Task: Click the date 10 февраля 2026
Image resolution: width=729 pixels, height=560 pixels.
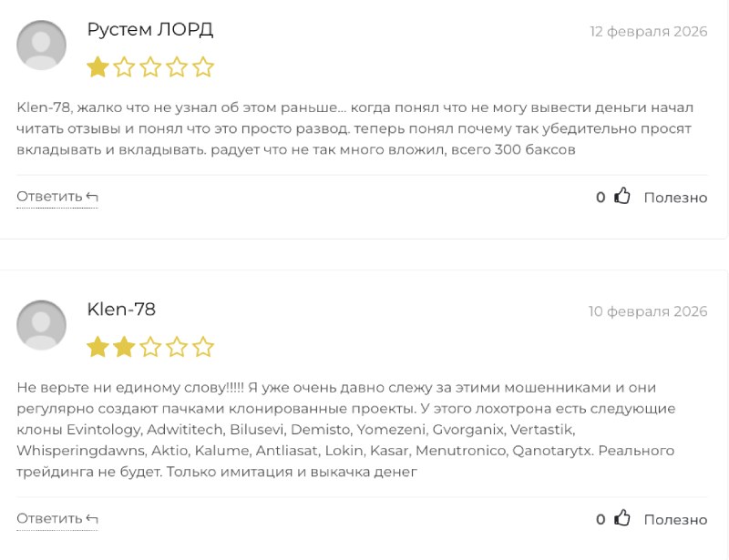Action: [x=647, y=311]
